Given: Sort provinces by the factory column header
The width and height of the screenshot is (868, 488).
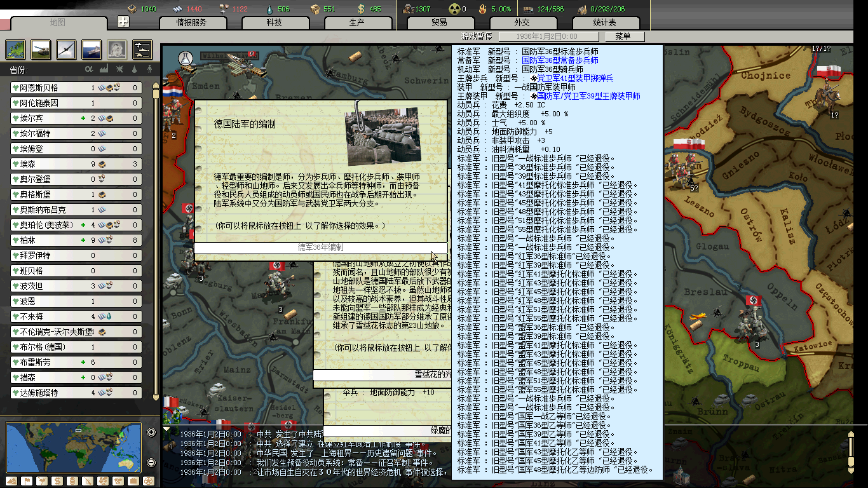Looking at the screenshot, I should [104, 69].
